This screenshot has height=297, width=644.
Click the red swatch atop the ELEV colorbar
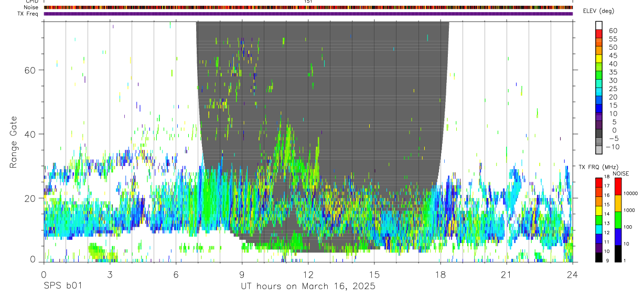pyautogui.click(x=599, y=32)
